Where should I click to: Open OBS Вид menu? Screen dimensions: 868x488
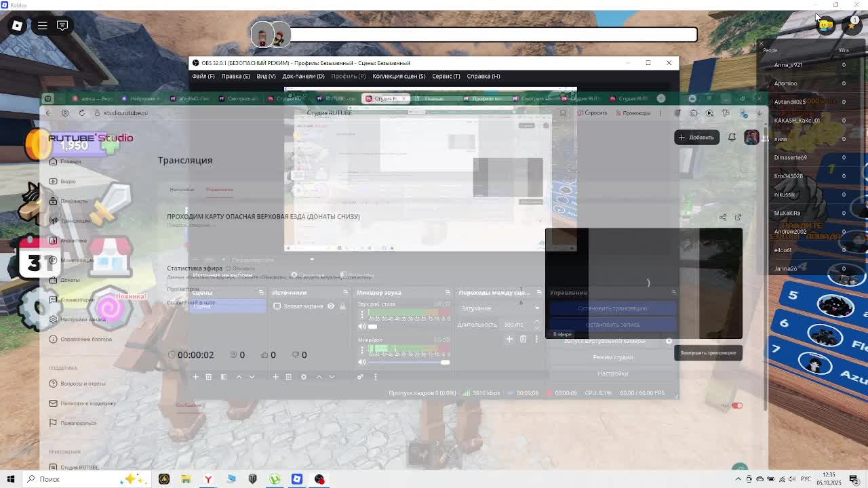coord(266,76)
